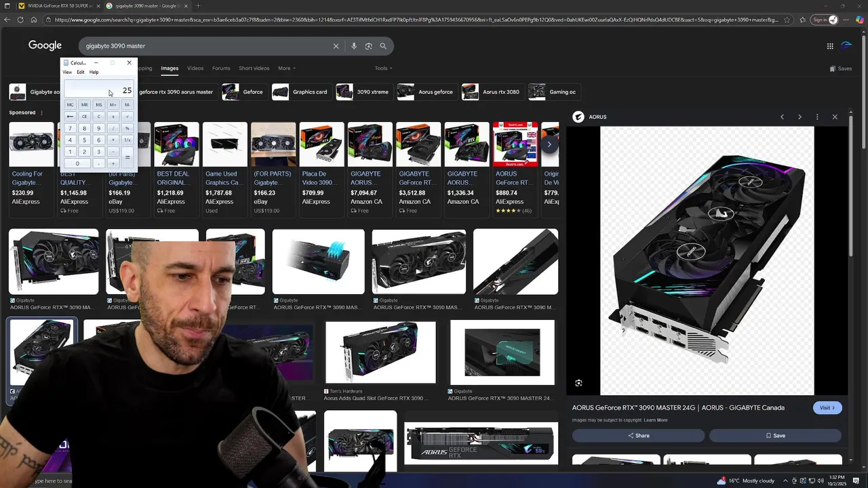Expand the Tools dropdown

(383, 68)
